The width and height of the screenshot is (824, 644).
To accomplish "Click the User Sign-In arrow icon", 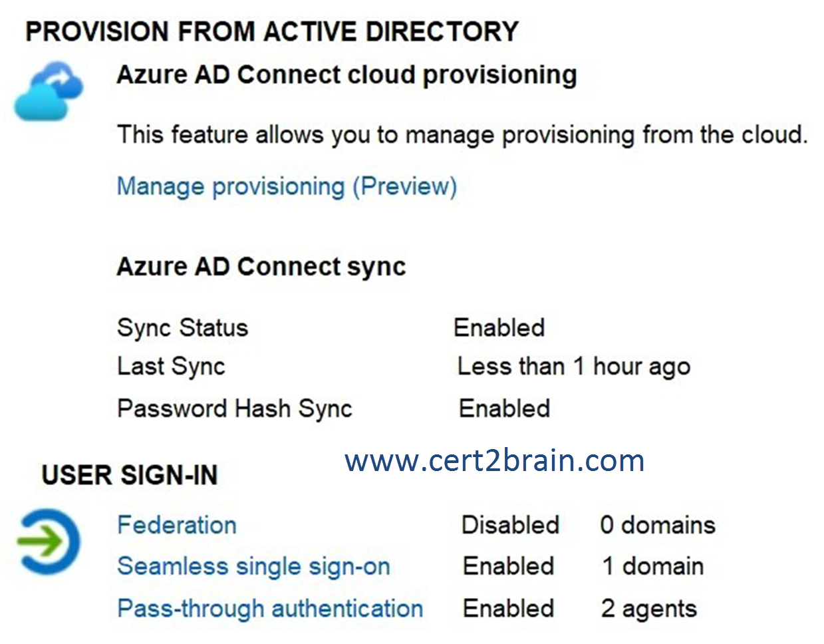I will pyautogui.click(x=48, y=541).
